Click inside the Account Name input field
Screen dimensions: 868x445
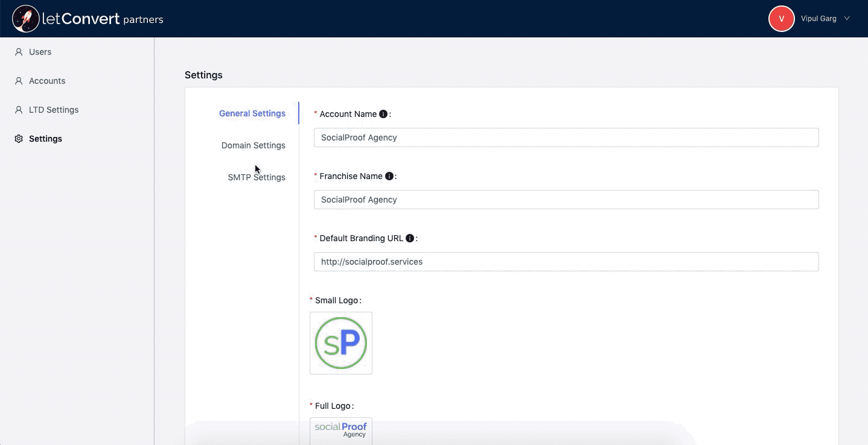tap(566, 137)
